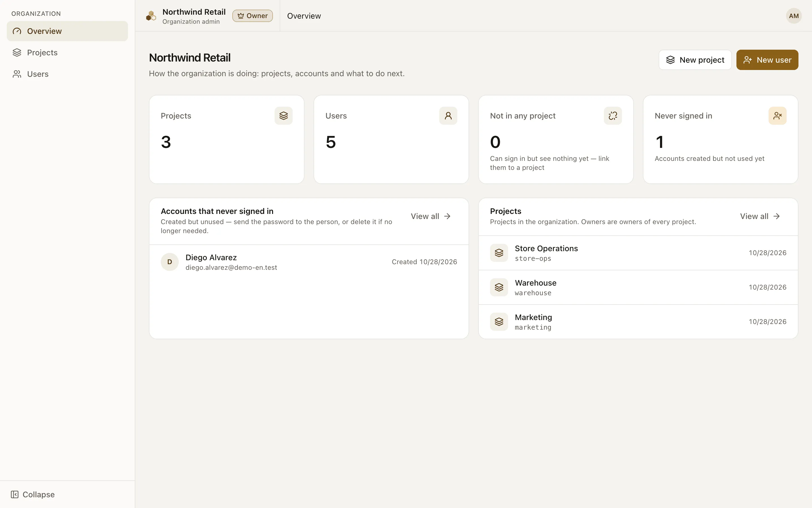
Task: Click the person icon on Users stat card
Action: click(x=448, y=116)
